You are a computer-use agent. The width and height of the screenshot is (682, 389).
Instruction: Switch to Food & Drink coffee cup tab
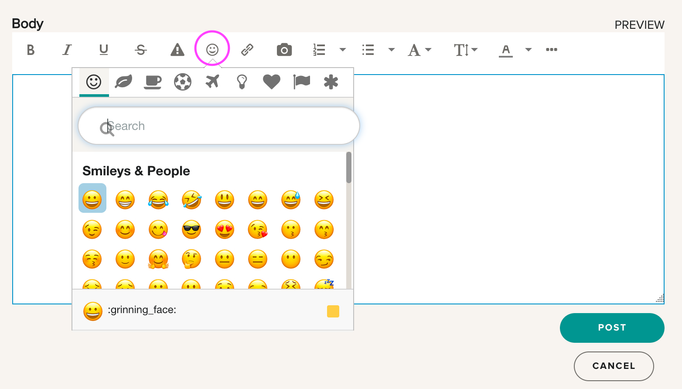click(153, 82)
